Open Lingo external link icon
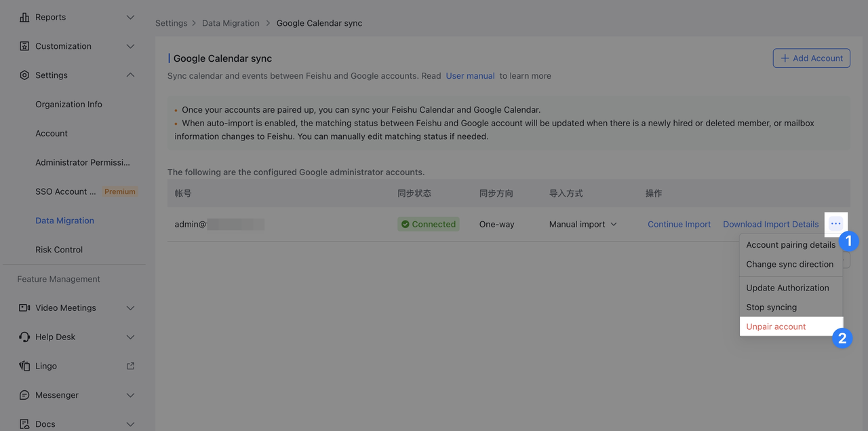Image resolution: width=868 pixels, height=431 pixels. 131,366
